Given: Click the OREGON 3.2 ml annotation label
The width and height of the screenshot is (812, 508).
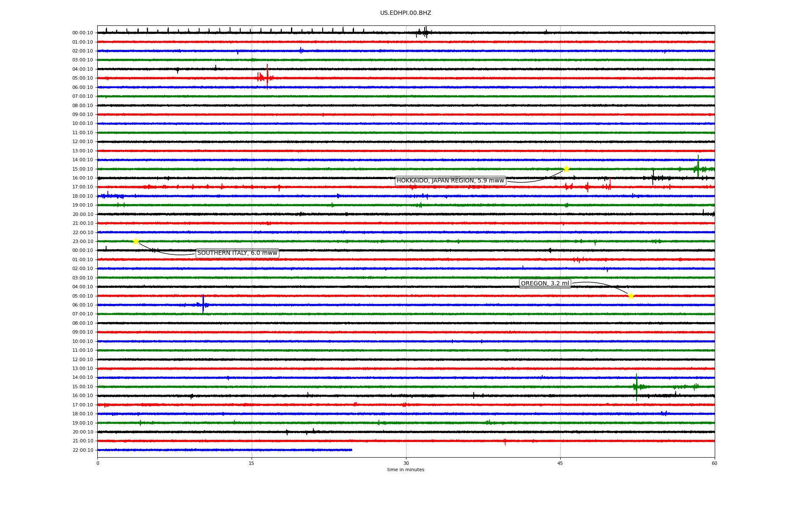Looking at the screenshot, I should tap(545, 284).
